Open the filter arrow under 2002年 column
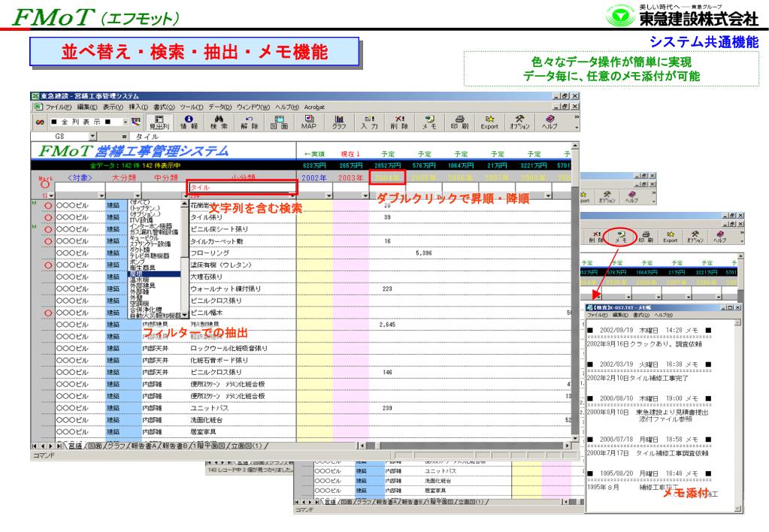 pyautogui.click(x=328, y=195)
